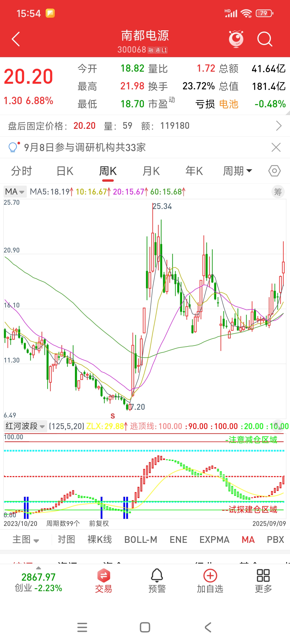This screenshot has width=290, height=644.
Task: Tap 今开 18.82 value
Action: [132, 68]
